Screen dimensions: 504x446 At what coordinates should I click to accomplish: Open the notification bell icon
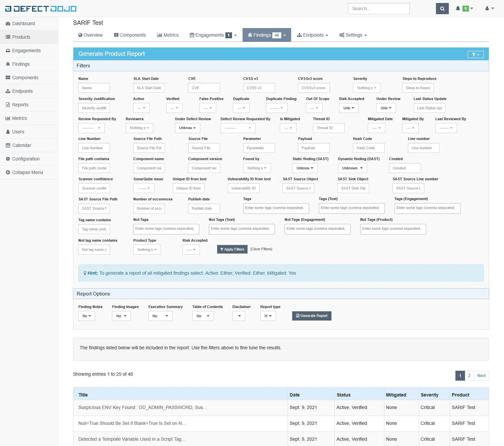click(458, 8)
